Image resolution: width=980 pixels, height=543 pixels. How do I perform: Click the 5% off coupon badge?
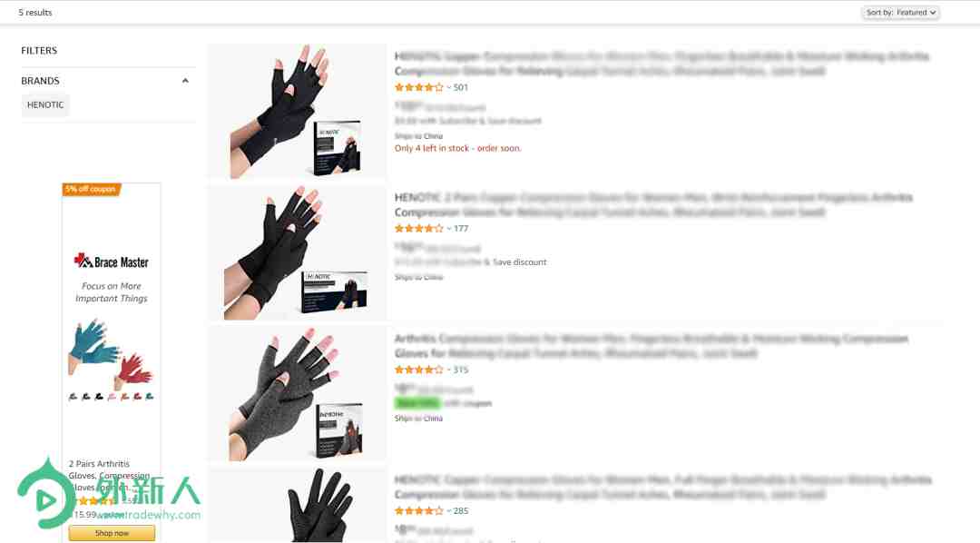point(92,190)
